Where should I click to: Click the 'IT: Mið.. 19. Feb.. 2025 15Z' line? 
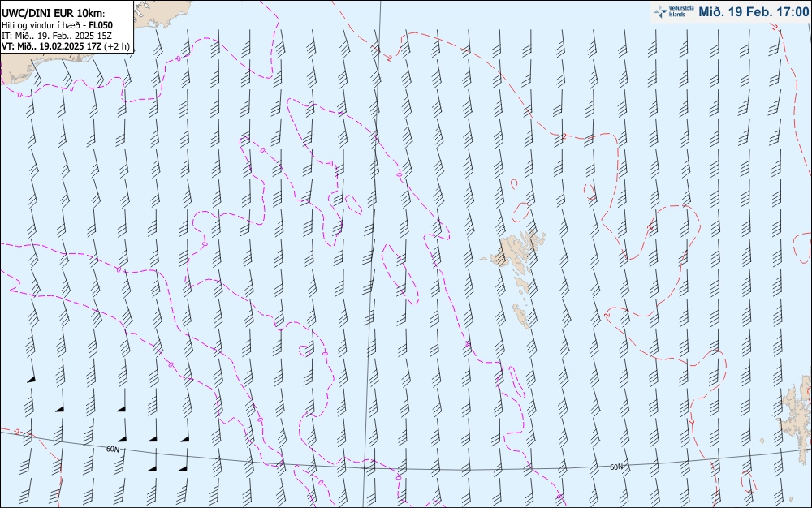tap(57, 36)
